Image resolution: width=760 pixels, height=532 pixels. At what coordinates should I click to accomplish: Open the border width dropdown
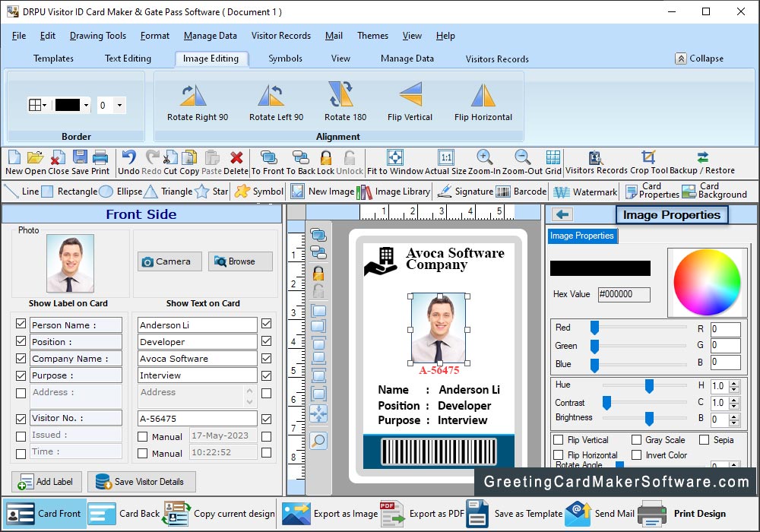(x=119, y=105)
